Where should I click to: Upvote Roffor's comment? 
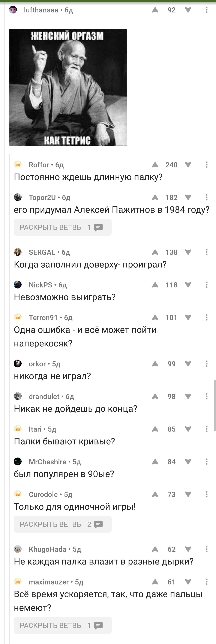155,165
